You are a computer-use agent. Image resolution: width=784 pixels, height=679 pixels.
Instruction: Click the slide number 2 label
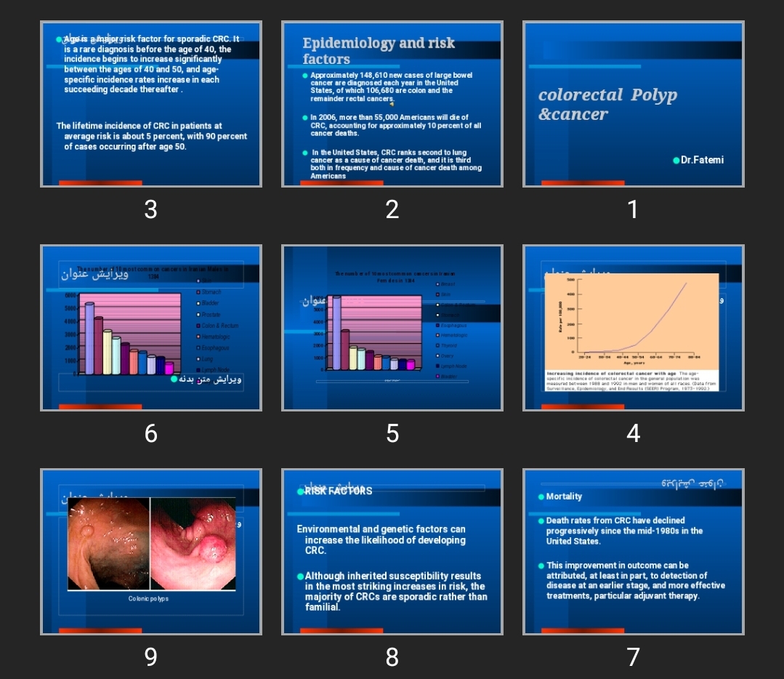(x=392, y=209)
